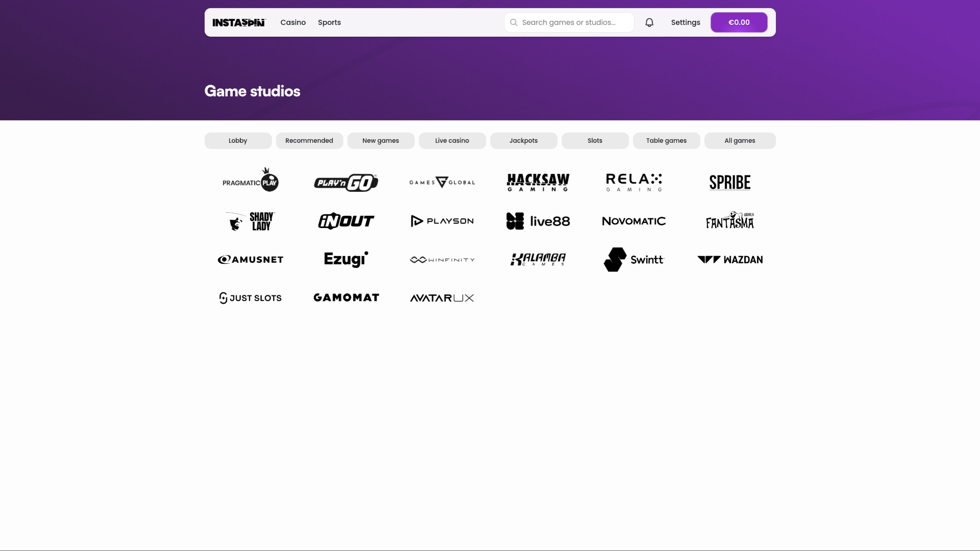Open the Spribe games studio
This screenshot has width=980, height=551.
pyautogui.click(x=729, y=182)
